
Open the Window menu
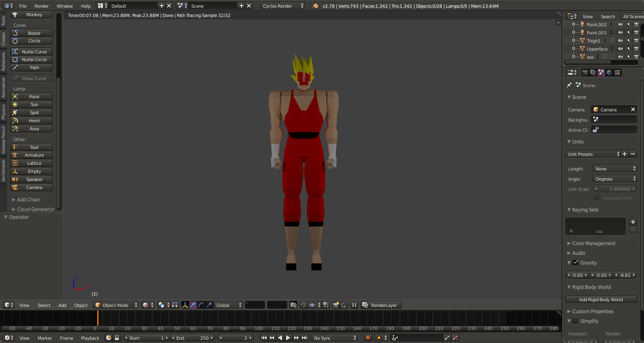coord(64,6)
